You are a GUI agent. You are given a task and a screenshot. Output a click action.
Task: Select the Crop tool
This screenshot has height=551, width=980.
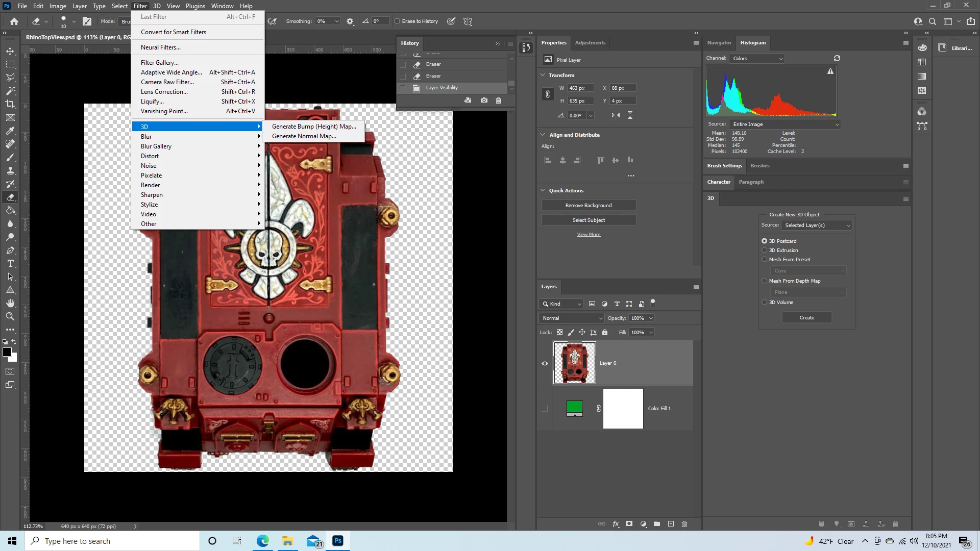click(x=10, y=104)
